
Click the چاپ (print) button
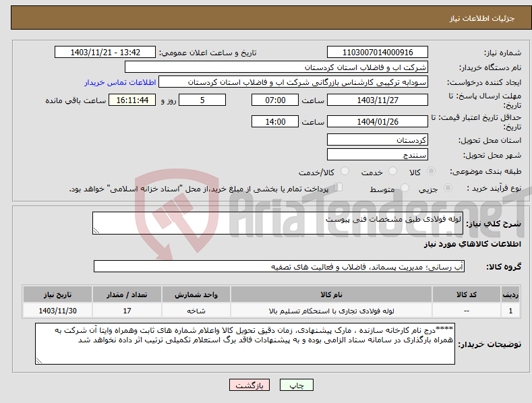(x=296, y=385)
